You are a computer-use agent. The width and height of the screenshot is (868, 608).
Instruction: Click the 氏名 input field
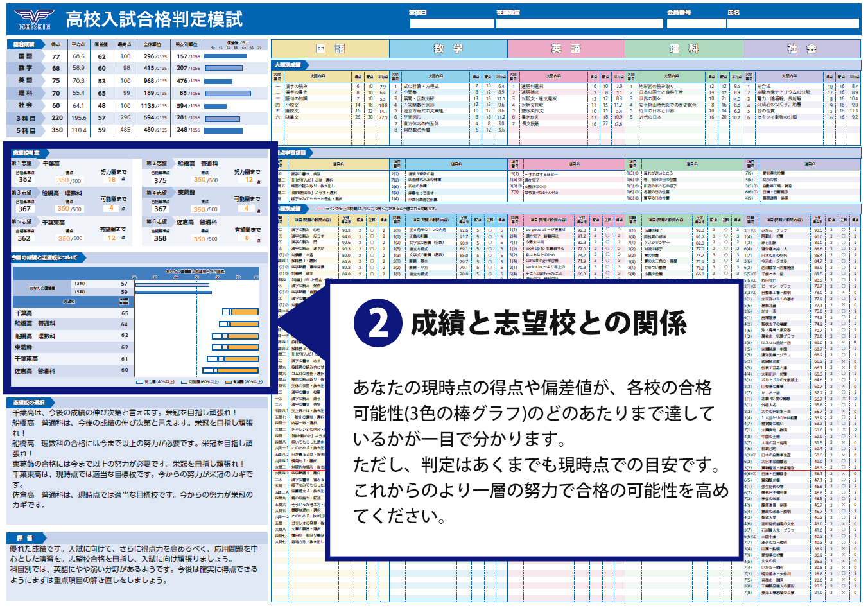point(793,24)
